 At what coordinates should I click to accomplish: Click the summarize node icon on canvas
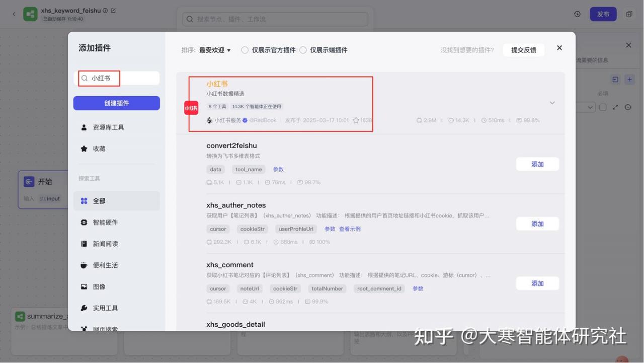[20, 316]
